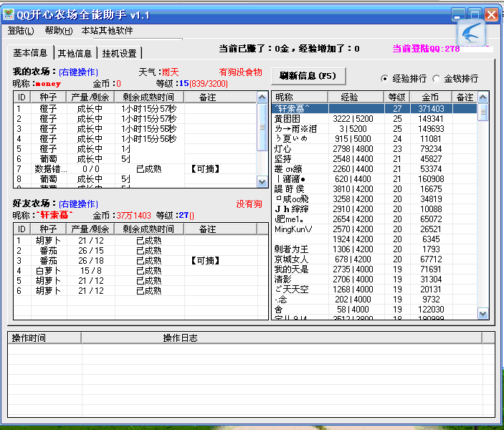Screen dimensions: 504x430
Task: Click the money nickname text
Action: (x=48, y=84)
